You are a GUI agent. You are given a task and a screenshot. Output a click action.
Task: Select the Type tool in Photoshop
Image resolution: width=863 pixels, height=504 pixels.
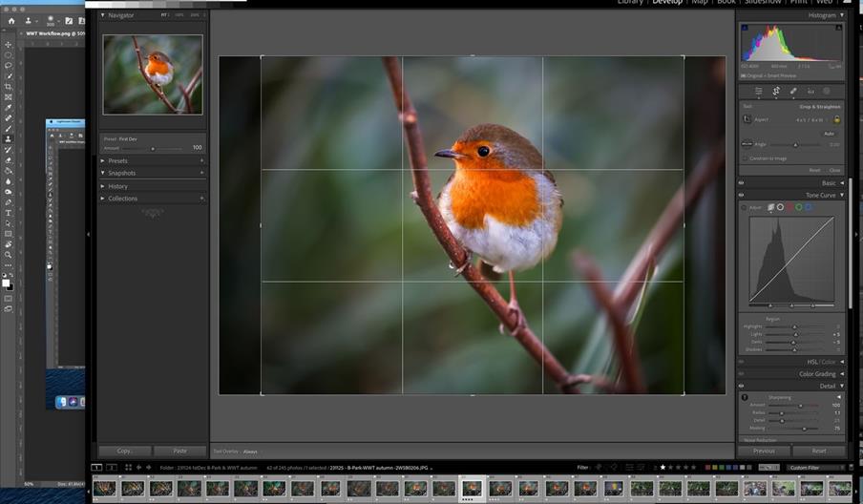pyautogui.click(x=8, y=213)
